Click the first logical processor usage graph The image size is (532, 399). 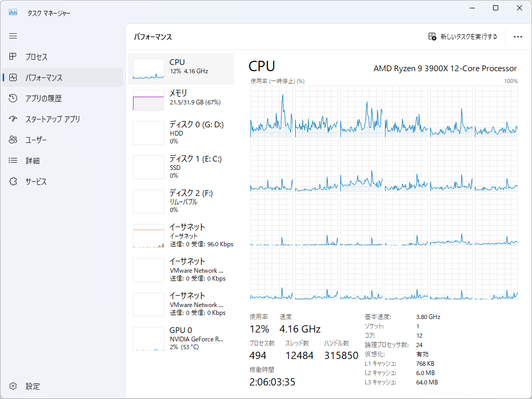pos(272,112)
